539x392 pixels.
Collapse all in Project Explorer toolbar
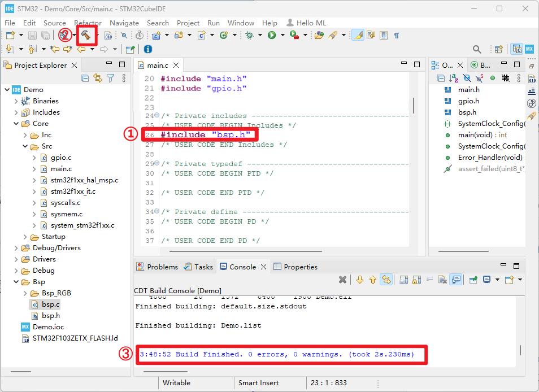tap(85, 79)
